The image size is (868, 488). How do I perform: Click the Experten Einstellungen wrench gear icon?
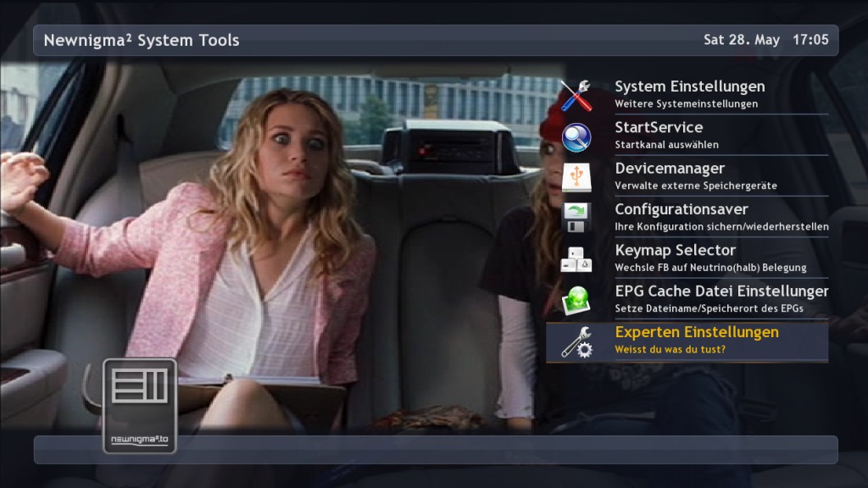pos(576,341)
